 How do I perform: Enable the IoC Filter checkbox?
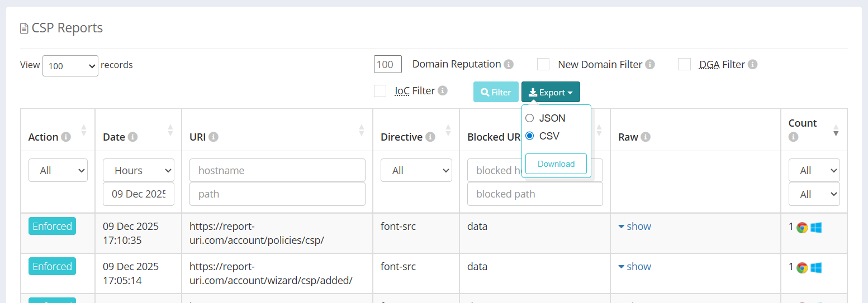[380, 91]
